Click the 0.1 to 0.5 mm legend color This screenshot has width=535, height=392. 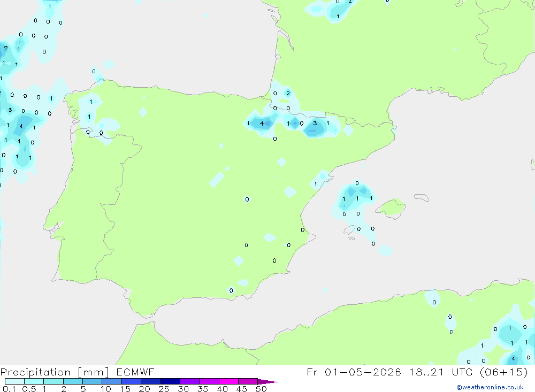(14, 381)
